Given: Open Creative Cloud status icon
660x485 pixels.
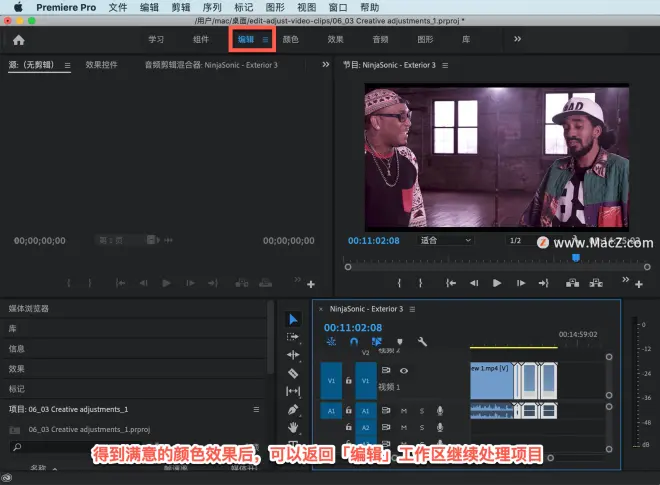Looking at the screenshot, I should pos(6,477).
